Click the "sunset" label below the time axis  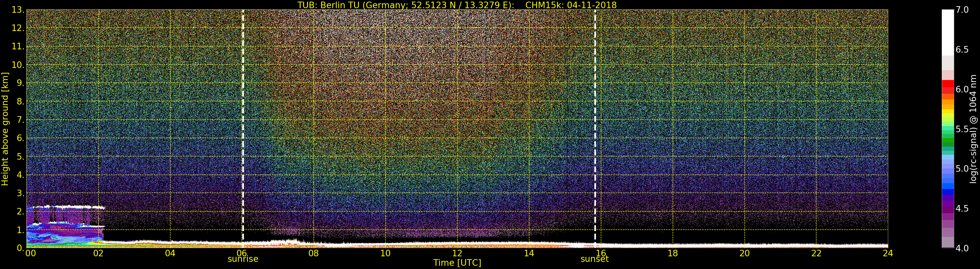click(x=595, y=259)
